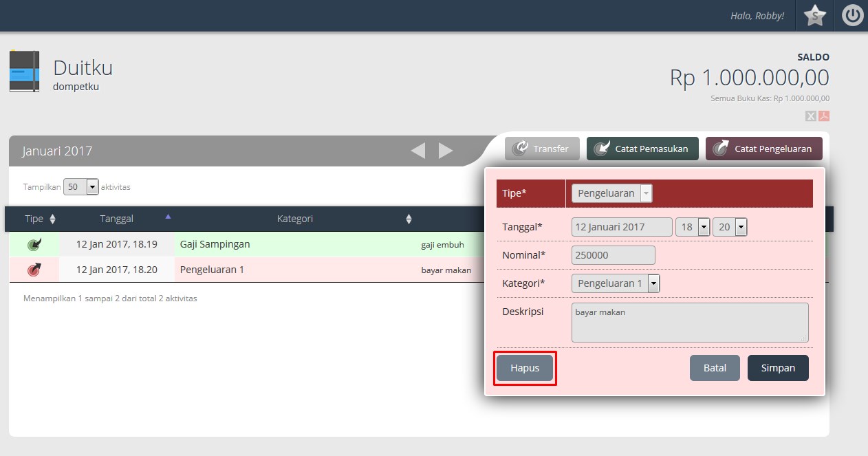Open the hour dropdown showing 18
Viewport: 868px width, 456px height.
[x=693, y=227]
